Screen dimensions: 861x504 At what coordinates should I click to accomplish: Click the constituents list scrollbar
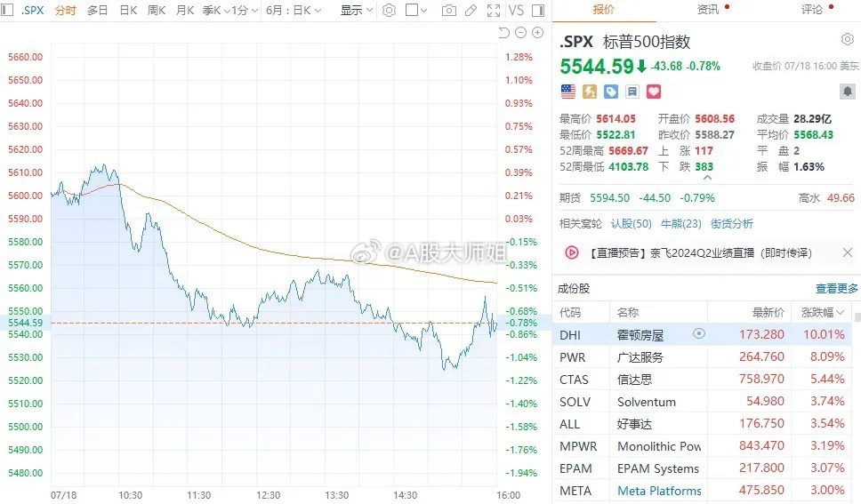tap(857, 317)
